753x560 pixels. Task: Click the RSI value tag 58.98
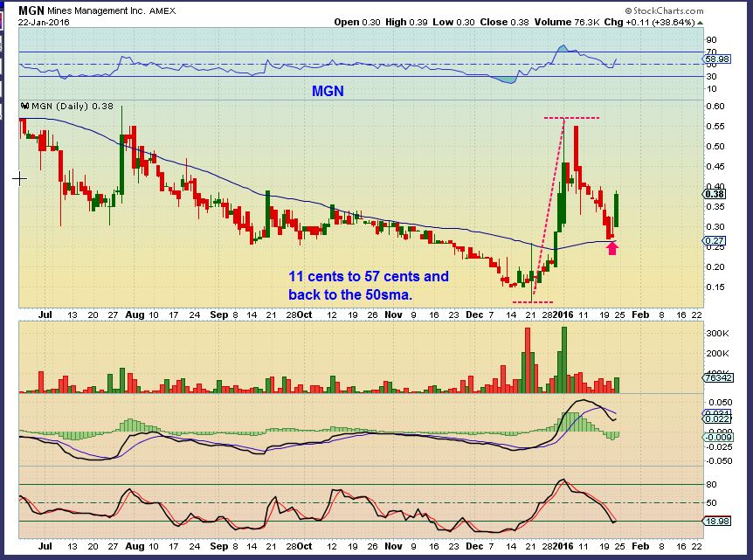click(716, 59)
